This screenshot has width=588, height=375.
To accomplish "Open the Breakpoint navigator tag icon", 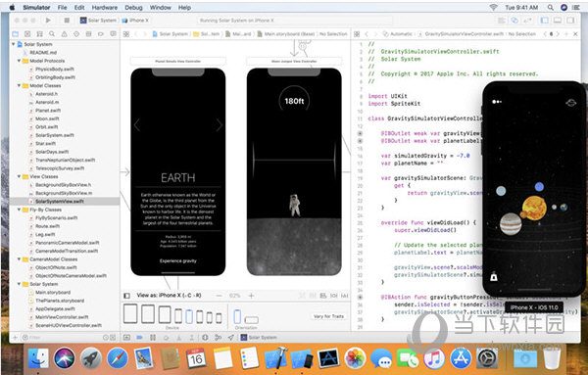I will click(101, 33).
